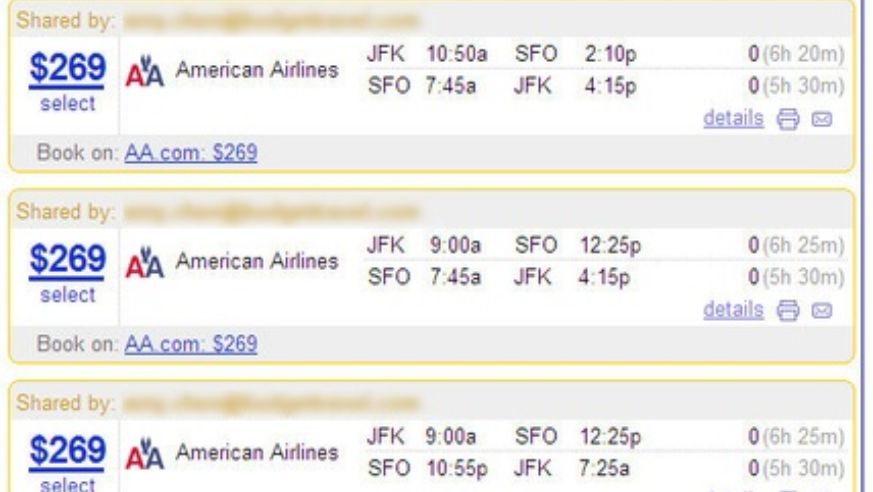Open details link for JFK 10:50a flight
Image resolution: width=873 pixels, height=492 pixels.
click(x=733, y=118)
